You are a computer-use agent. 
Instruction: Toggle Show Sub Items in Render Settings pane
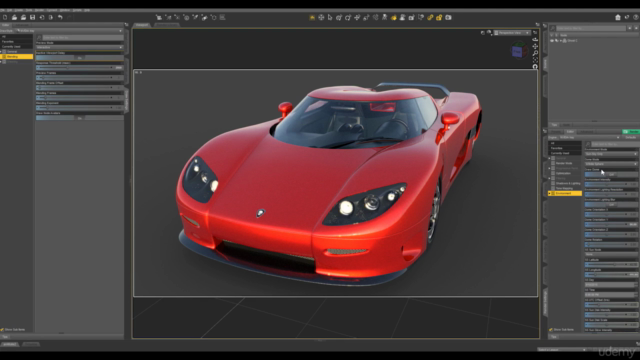pyautogui.click(x=551, y=329)
